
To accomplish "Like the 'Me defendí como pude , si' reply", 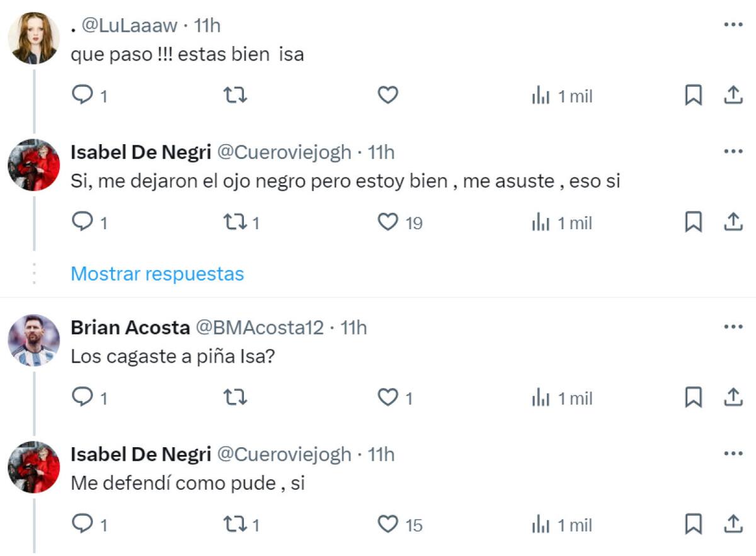I will point(387,524).
